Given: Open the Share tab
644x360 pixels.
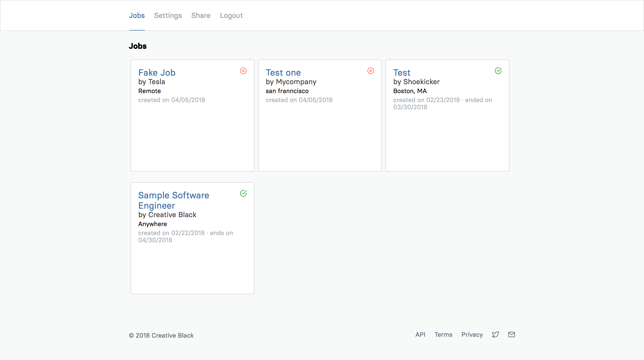Looking at the screenshot, I should pos(201,15).
